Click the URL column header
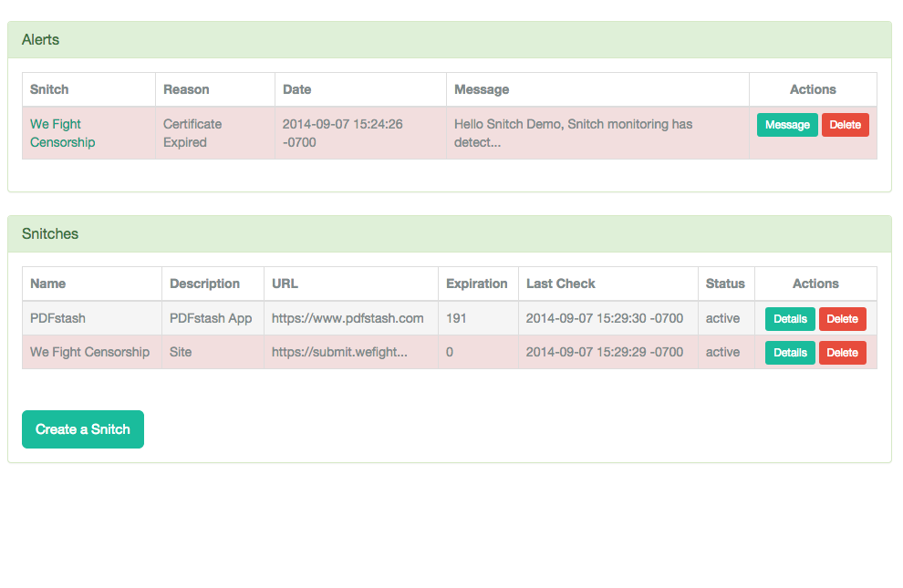The height and width of the screenshot is (588, 903). point(285,284)
